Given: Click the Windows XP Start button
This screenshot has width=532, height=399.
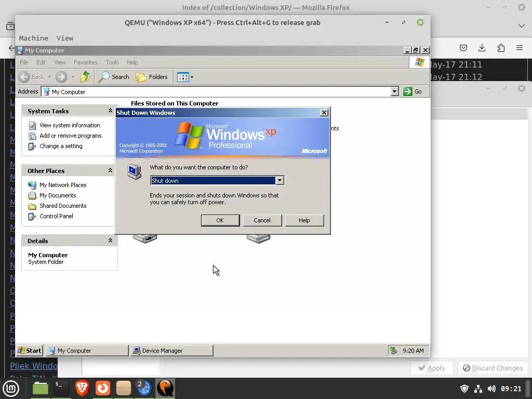Looking at the screenshot, I should click(30, 351).
